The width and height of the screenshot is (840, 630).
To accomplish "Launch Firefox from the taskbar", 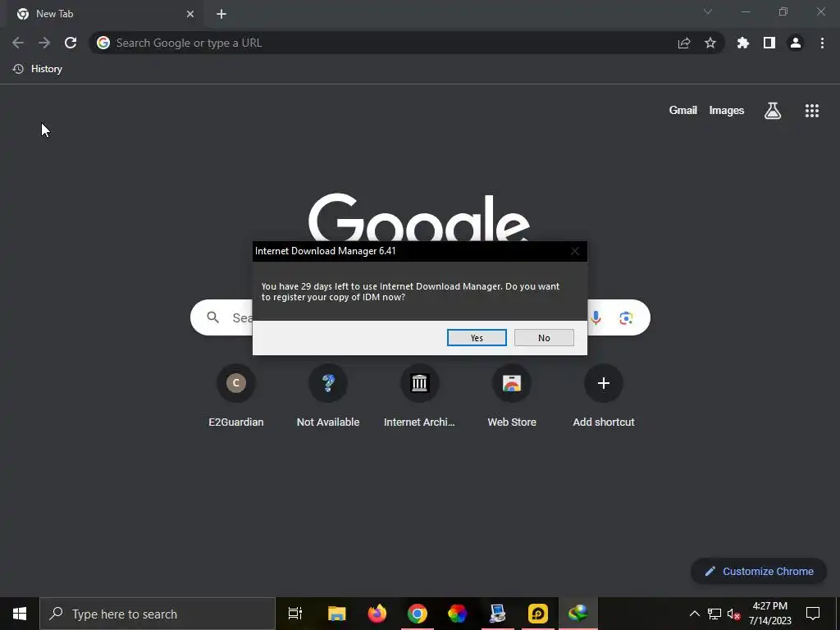I will 377,614.
